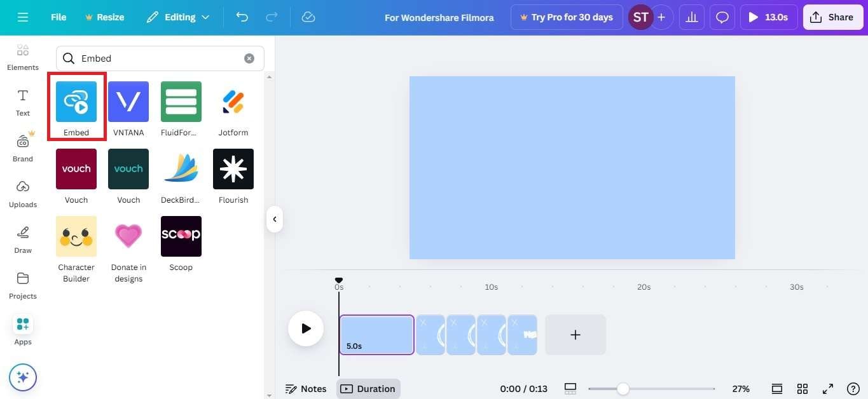This screenshot has width=868, height=399.
Task: Open the File menu
Action: [59, 17]
